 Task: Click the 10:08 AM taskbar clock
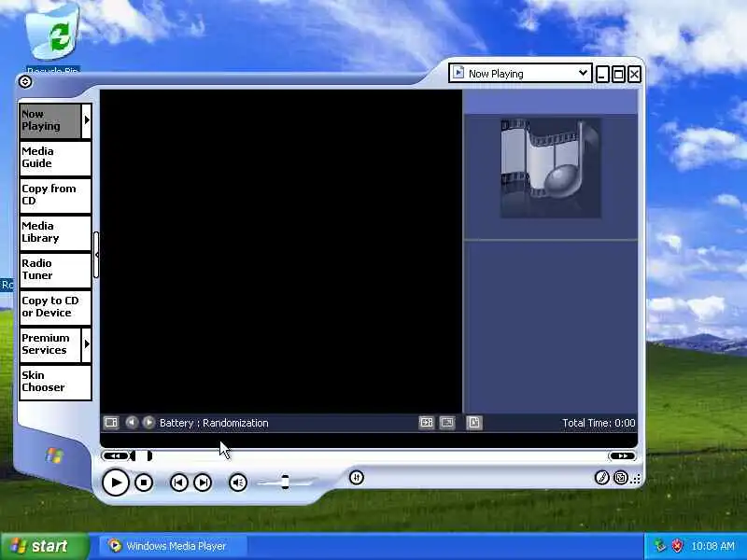click(712, 546)
